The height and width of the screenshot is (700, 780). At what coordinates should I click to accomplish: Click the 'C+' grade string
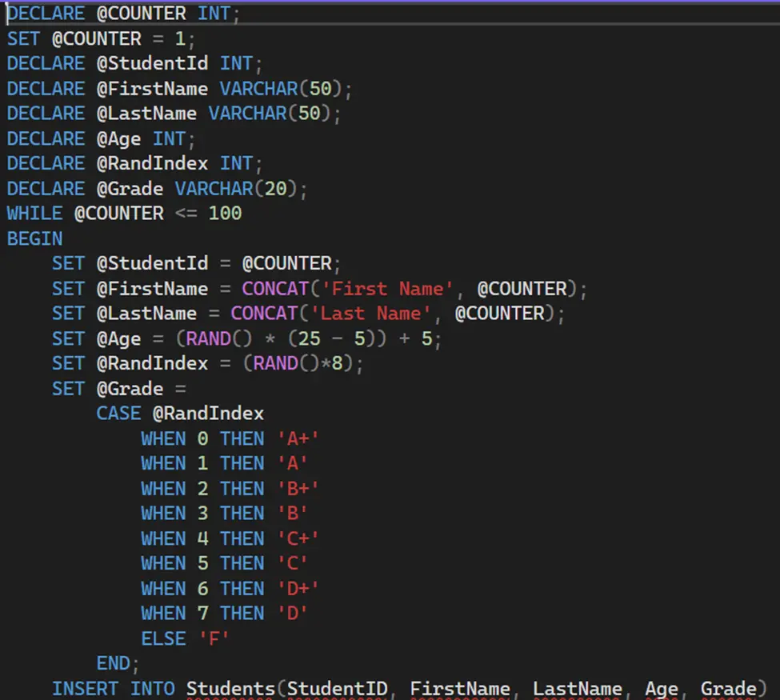[x=298, y=539]
